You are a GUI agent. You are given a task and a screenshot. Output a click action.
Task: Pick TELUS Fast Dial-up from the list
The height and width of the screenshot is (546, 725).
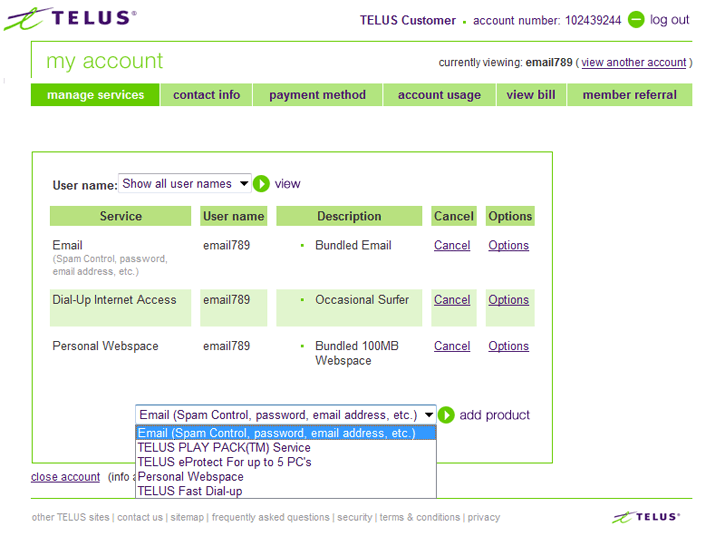[x=286, y=491]
